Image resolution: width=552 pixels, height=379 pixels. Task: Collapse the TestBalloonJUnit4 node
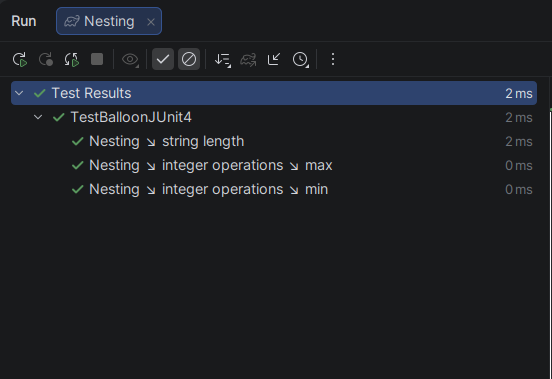point(38,117)
